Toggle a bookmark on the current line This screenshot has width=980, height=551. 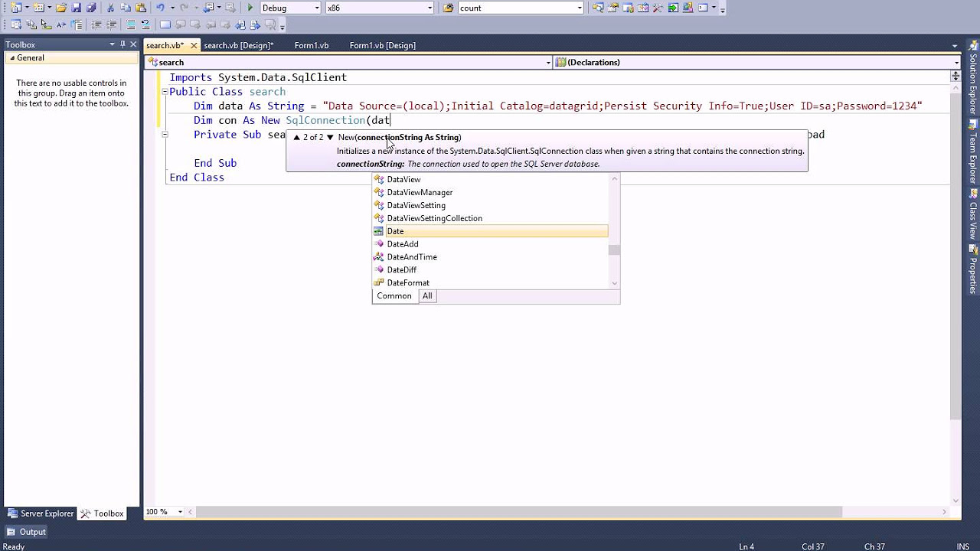click(165, 24)
